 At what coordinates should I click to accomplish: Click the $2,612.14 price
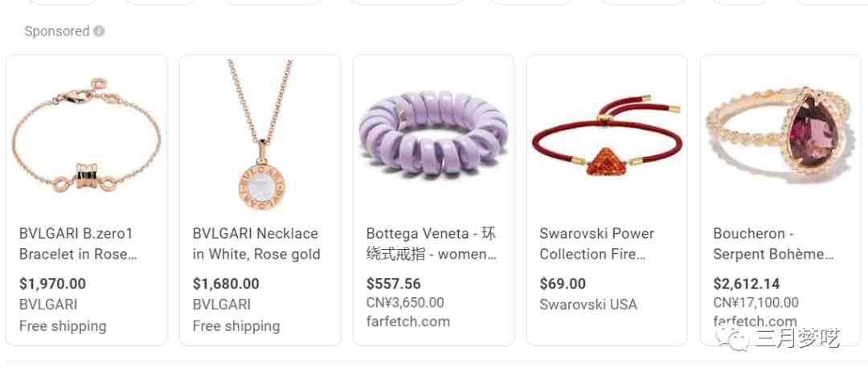[x=746, y=284]
